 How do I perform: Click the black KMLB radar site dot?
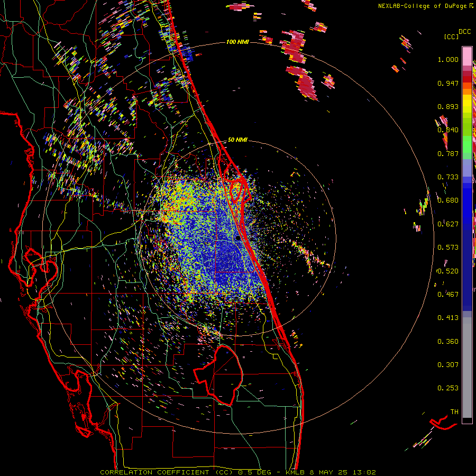(x=237, y=239)
